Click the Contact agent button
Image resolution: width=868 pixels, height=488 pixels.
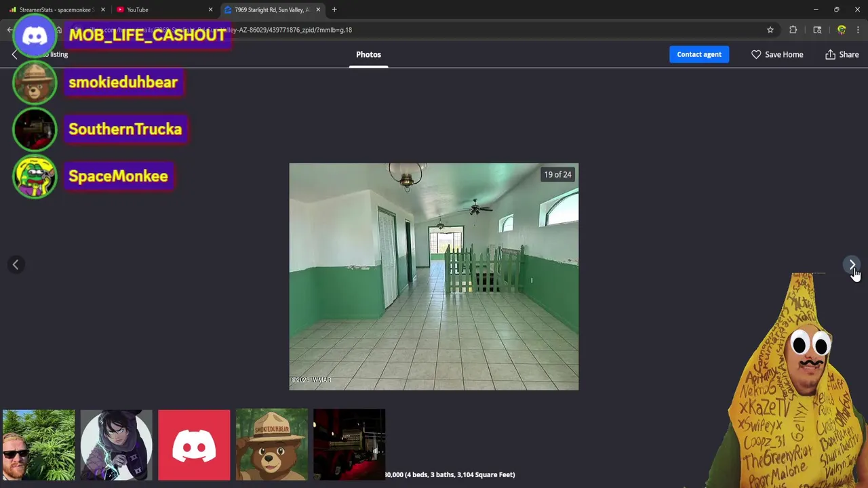[x=699, y=54]
